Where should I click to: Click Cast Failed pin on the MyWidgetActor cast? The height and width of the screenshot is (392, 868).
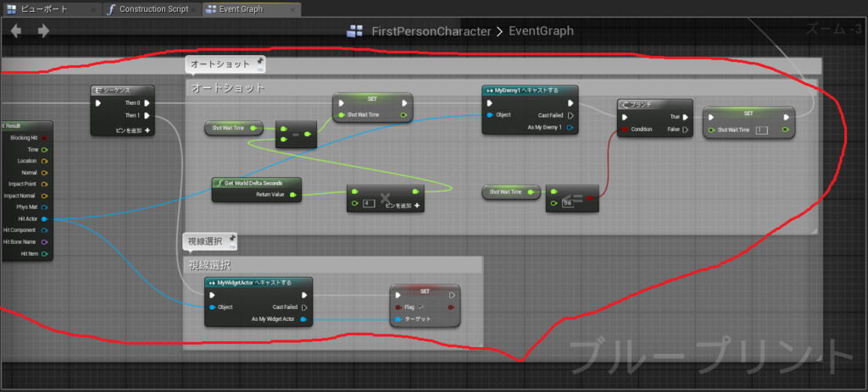tap(304, 307)
